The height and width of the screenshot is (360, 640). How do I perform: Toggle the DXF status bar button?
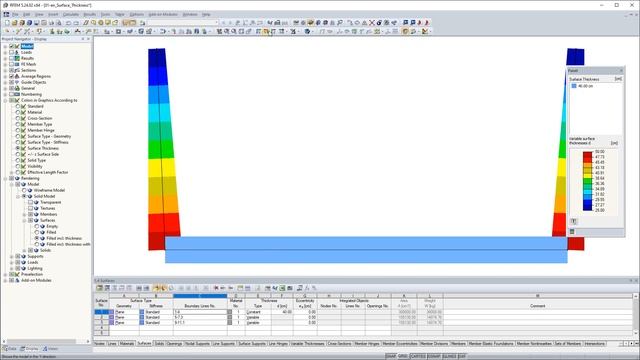(x=462, y=356)
